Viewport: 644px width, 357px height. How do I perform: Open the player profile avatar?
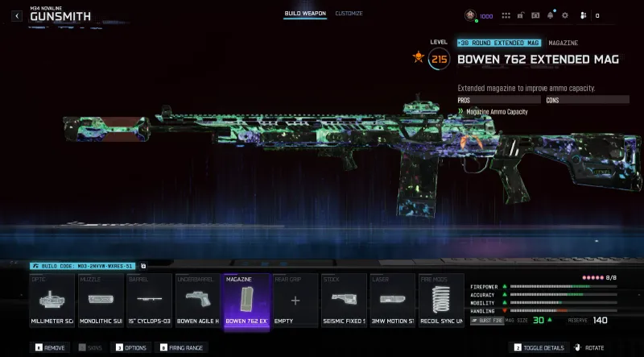(470, 15)
